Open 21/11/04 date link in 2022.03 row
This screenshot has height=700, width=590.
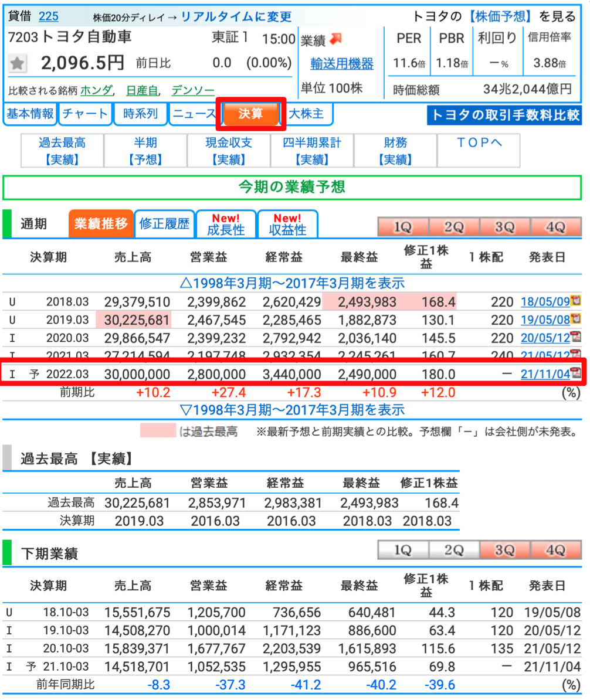click(x=545, y=374)
